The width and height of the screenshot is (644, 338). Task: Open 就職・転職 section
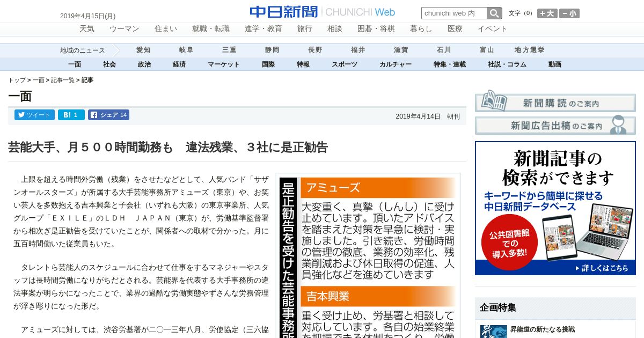tap(211, 29)
